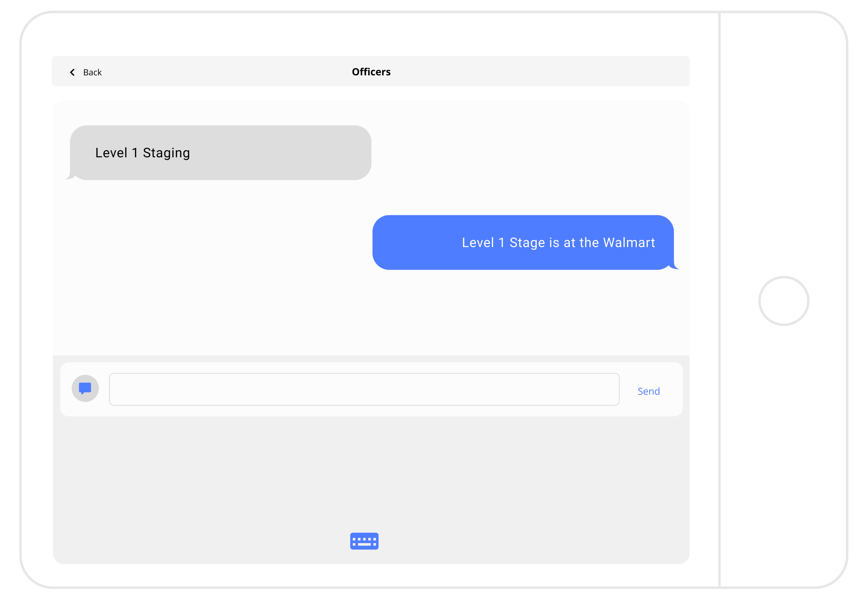Tap the Back label in header
868x599 pixels.
click(x=92, y=72)
